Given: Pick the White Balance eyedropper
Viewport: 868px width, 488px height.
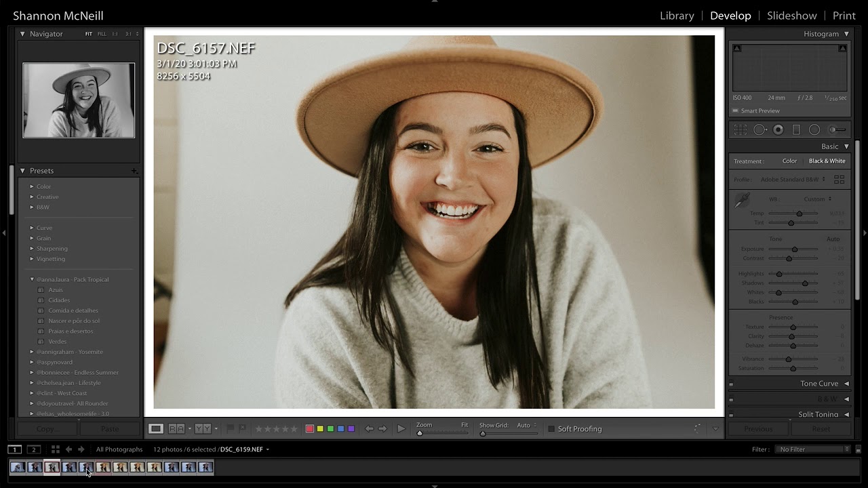Looking at the screenshot, I should [x=743, y=200].
